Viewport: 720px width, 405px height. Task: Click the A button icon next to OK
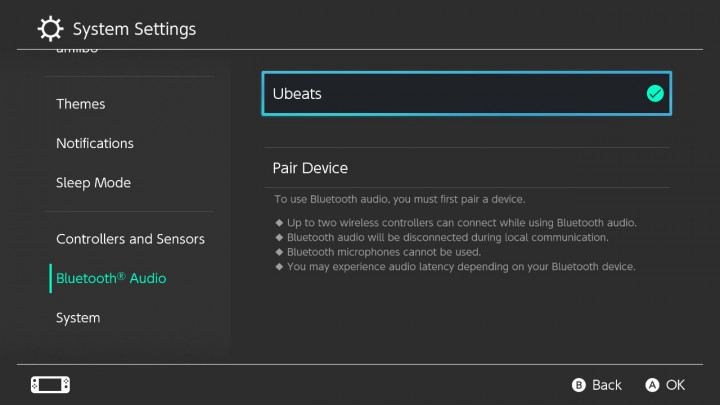coord(652,385)
